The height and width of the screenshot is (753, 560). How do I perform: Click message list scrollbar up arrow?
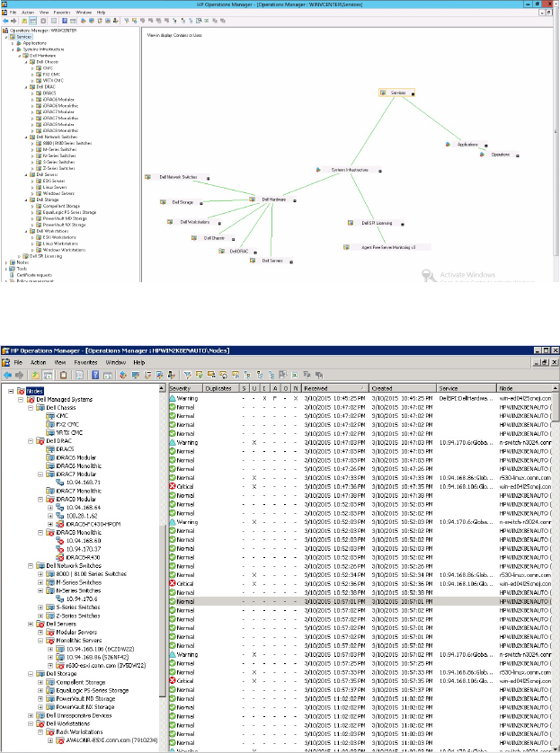pyautogui.click(x=556, y=388)
